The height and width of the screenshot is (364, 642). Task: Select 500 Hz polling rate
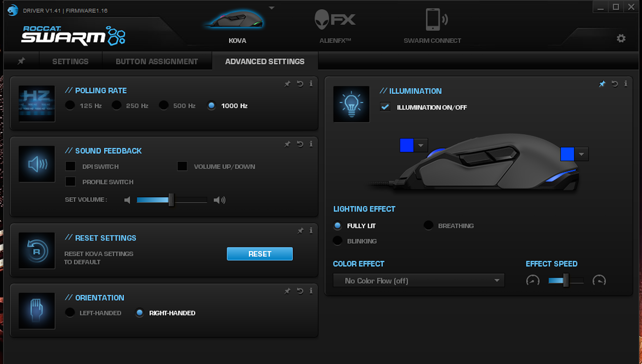pyautogui.click(x=164, y=105)
